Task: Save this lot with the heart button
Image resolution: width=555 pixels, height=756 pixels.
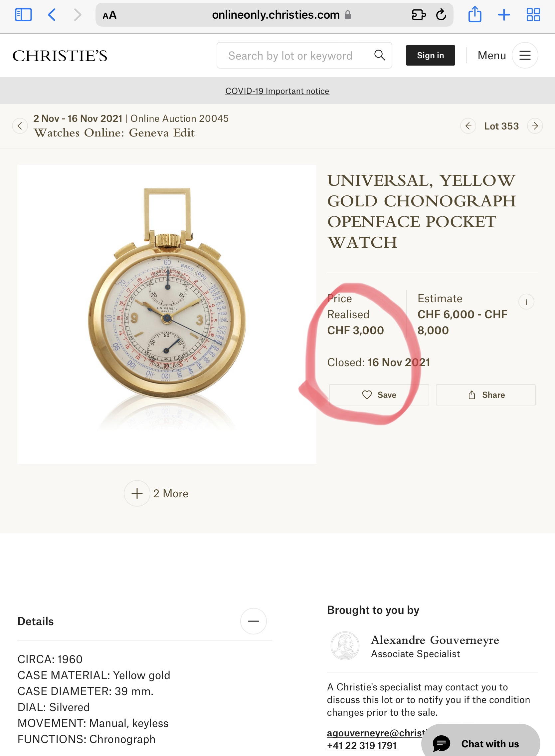Action: pyautogui.click(x=379, y=394)
